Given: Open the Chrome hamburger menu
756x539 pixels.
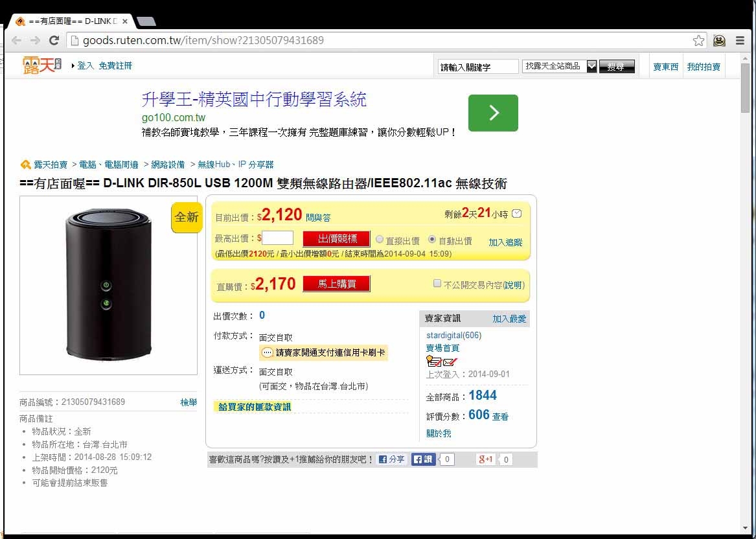Looking at the screenshot, I should pos(740,41).
